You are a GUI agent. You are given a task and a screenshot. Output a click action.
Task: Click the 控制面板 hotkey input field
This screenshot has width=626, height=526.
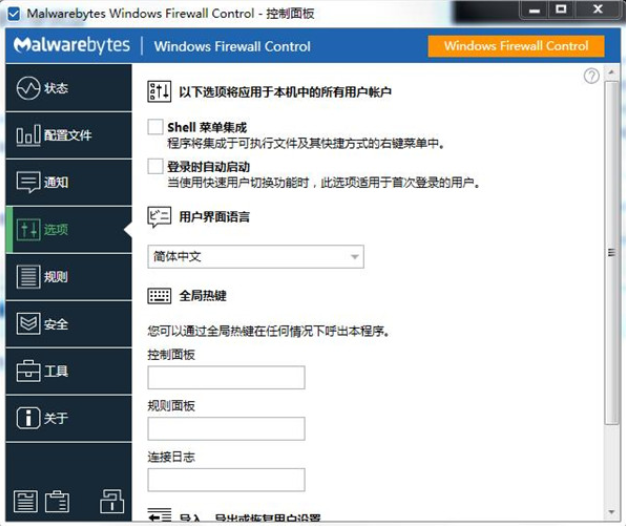pos(226,377)
